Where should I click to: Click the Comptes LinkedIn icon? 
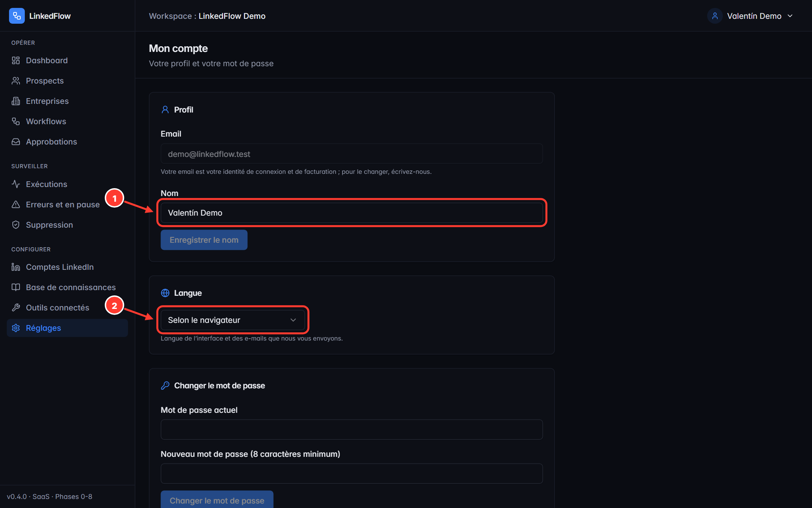16,267
